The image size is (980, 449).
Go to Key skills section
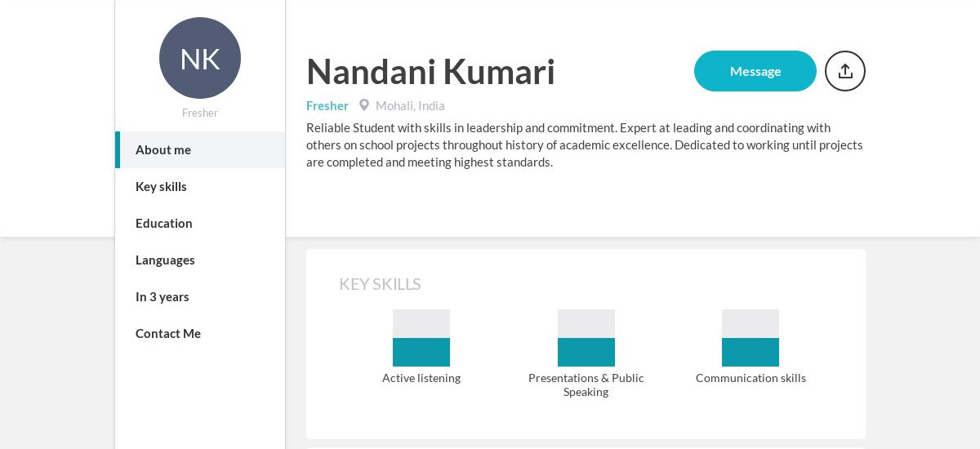tap(200, 186)
